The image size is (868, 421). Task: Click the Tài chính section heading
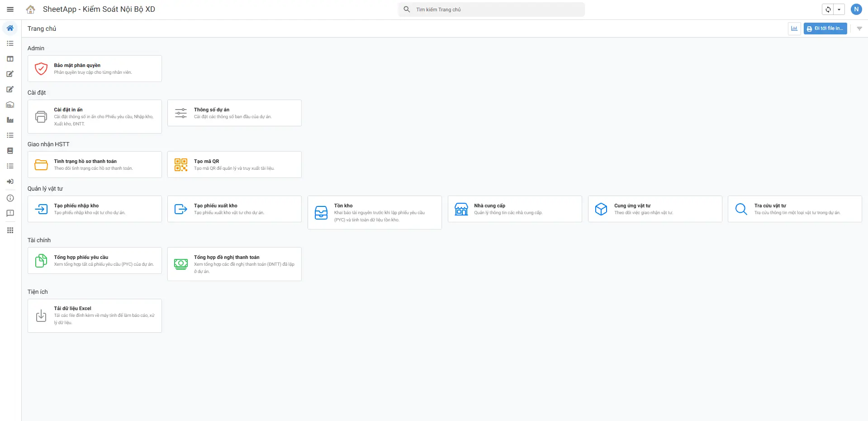39,240
